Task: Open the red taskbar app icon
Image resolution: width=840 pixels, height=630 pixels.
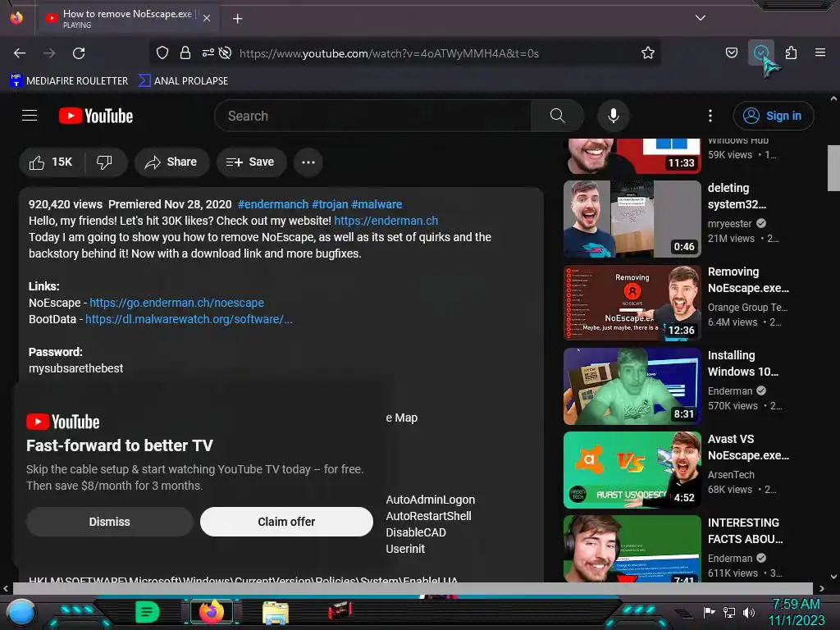Action: tap(340, 610)
